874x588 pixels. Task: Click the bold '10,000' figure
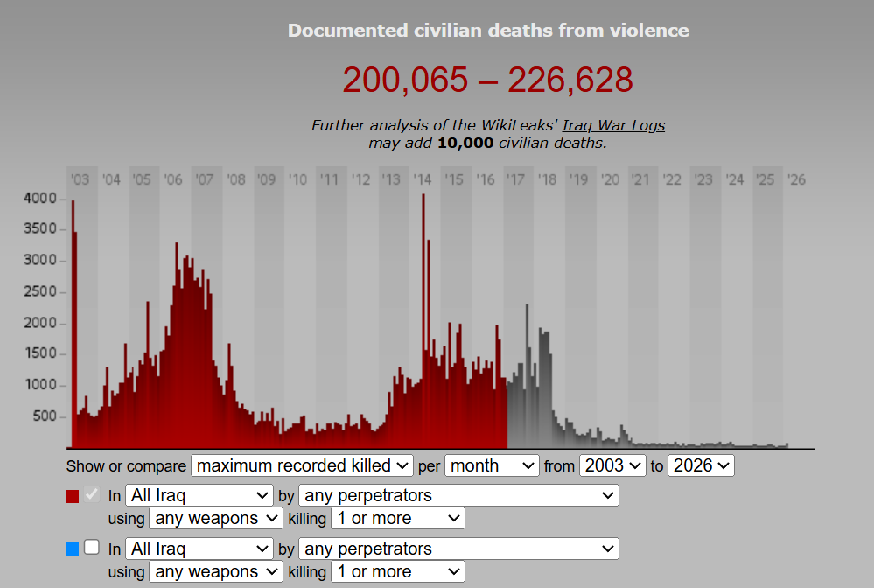[x=465, y=143]
